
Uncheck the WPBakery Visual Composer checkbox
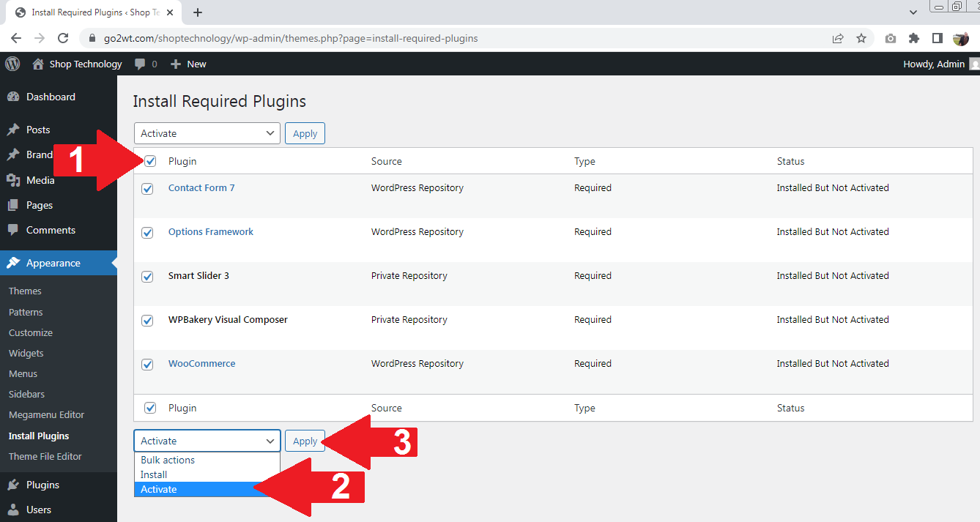(147, 321)
